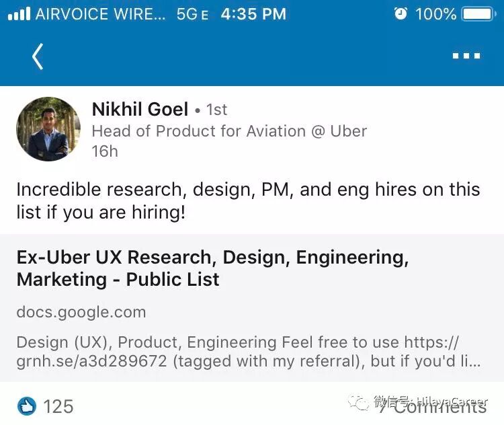
Task: Tap the 4:35 PM clock in status bar
Action: tap(253, 14)
